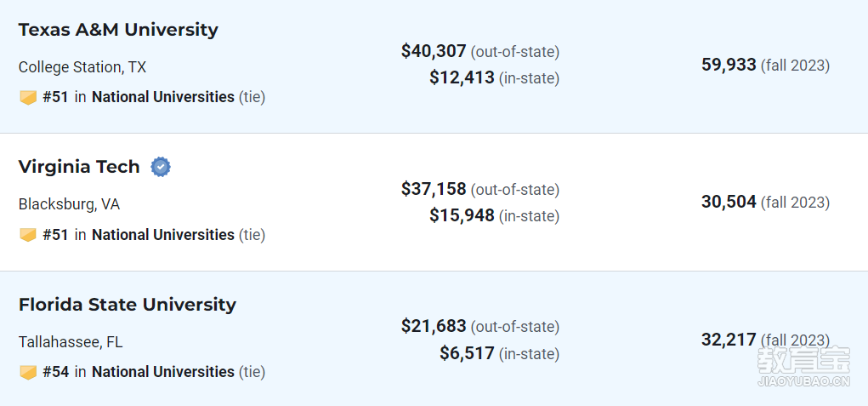Open the Virginia Tech school page

[x=79, y=167]
